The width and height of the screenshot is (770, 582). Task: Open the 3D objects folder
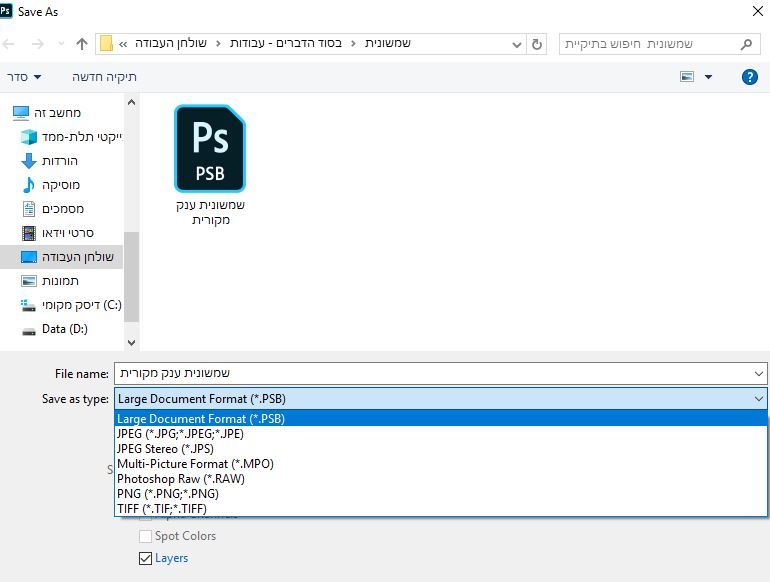[71, 137]
